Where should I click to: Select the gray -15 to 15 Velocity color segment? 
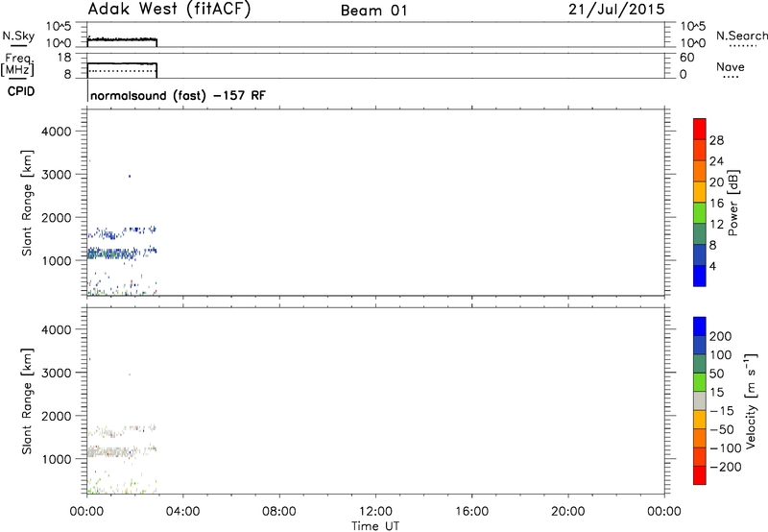[700, 400]
